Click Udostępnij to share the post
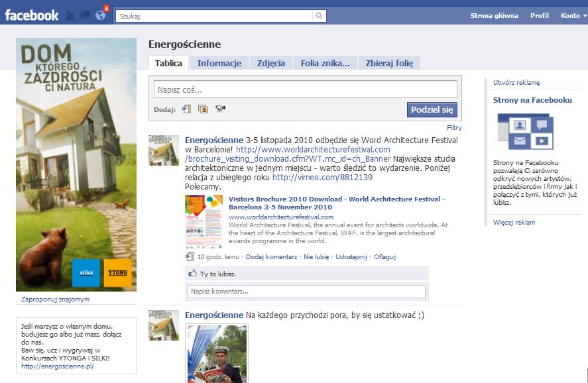The width and height of the screenshot is (588, 383). click(351, 256)
